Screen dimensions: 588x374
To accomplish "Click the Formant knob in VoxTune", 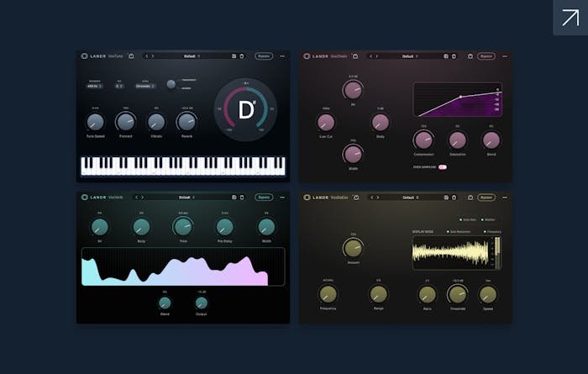I will (126, 122).
